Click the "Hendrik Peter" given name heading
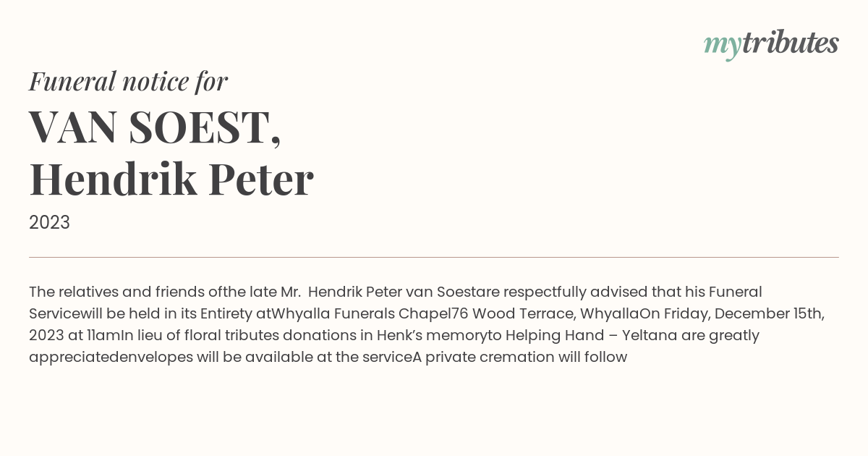Screen dimensions: 868x456 point(171,179)
